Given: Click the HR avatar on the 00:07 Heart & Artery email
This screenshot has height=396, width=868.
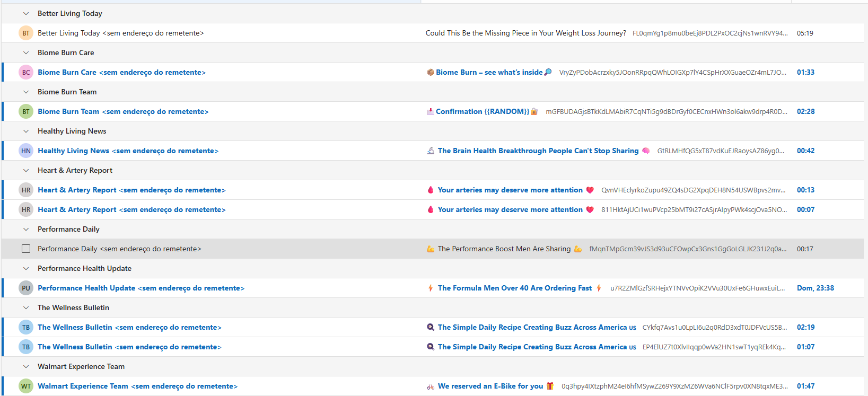Looking at the screenshot, I should (26, 209).
